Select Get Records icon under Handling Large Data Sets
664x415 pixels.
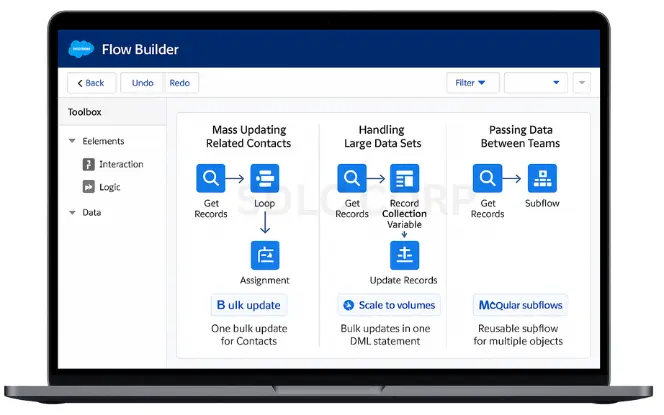[351, 178]
